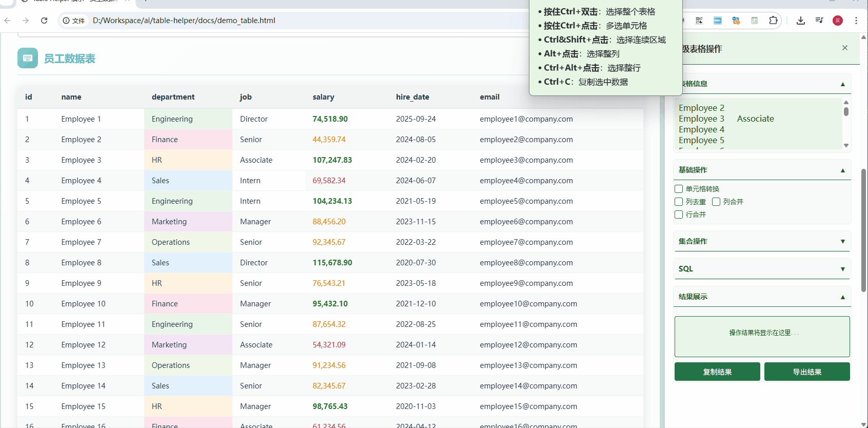Enable the 单元格转换 checkbox
The width and height of the screenshot is (868, 428).
coord(679,189)
